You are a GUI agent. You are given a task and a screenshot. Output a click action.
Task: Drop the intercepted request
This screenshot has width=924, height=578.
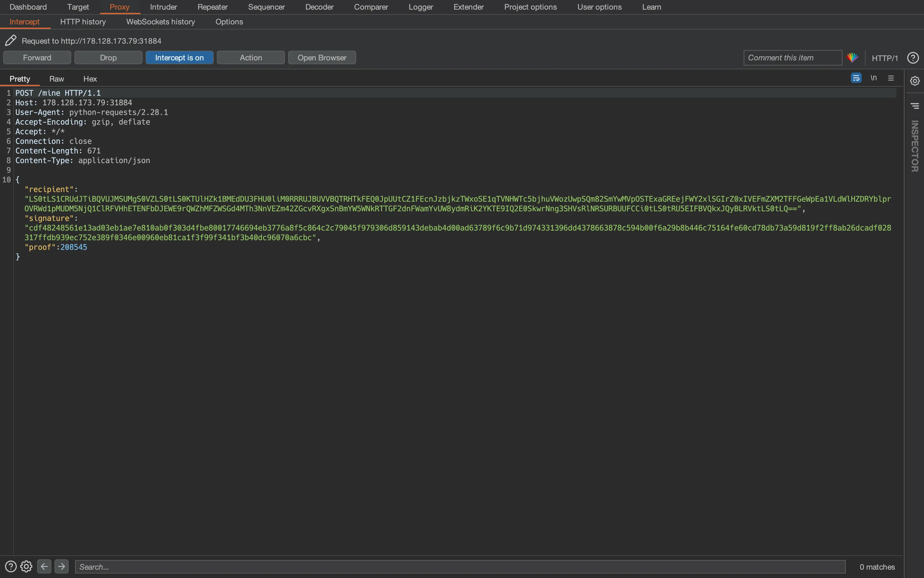(108, 58)
